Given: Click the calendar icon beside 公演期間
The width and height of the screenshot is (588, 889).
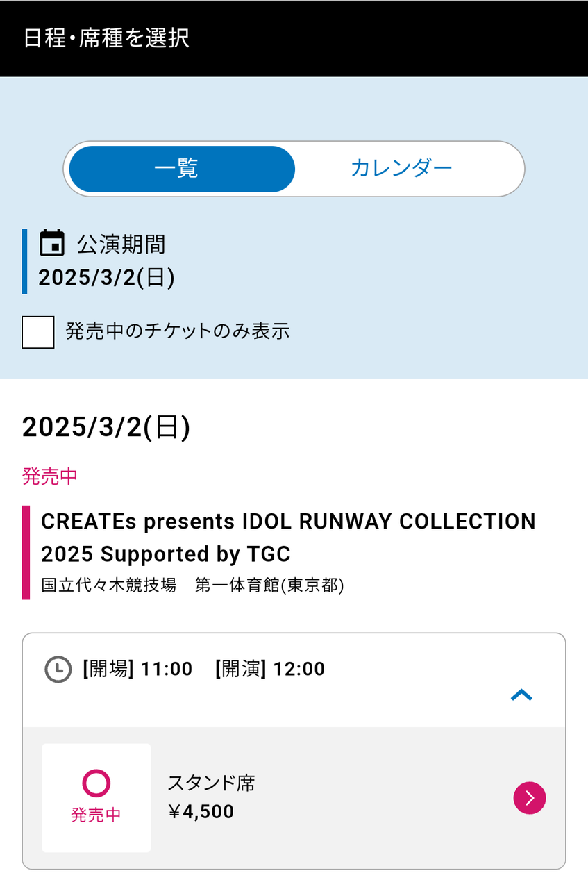Looking at the screenshot, I should (52, 243).
